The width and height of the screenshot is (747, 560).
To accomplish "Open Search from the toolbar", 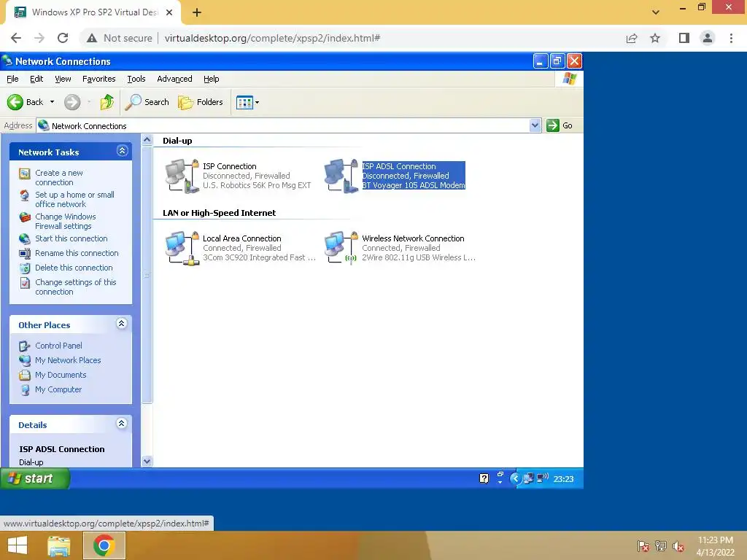I will pos(147,102).
